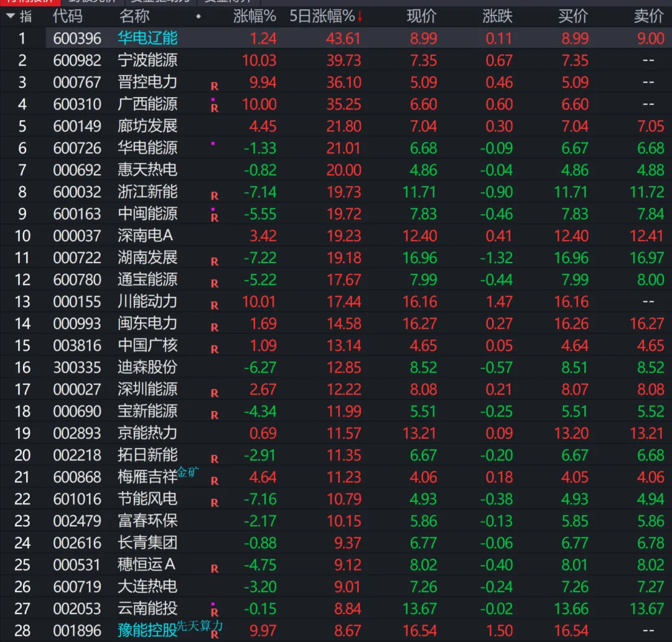This screenshot has height=642, width=672.
Task: Open the dropdown triangle beside 指 header
Action: tap(11, 16)
